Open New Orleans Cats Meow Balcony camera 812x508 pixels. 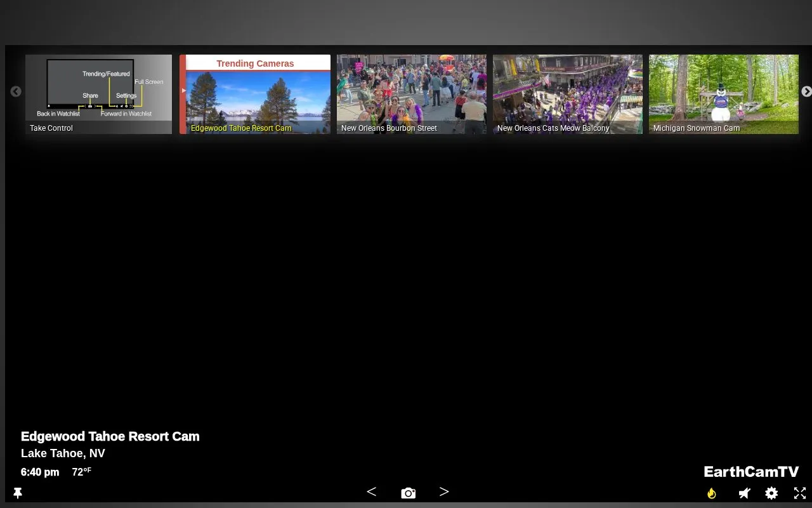pyautogui.click(x=568, y=94)
